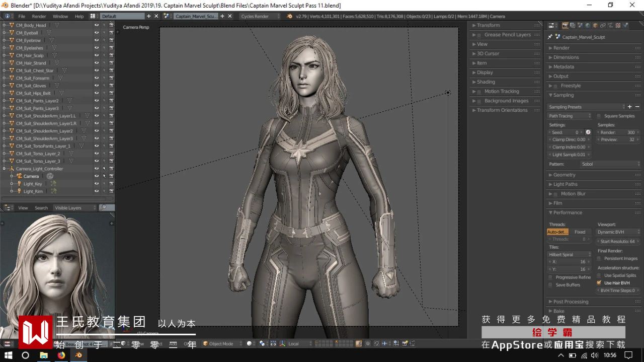644x362 pixels.
Task: Enable Progressive Refine checkbox
Action: coord(550,277)
